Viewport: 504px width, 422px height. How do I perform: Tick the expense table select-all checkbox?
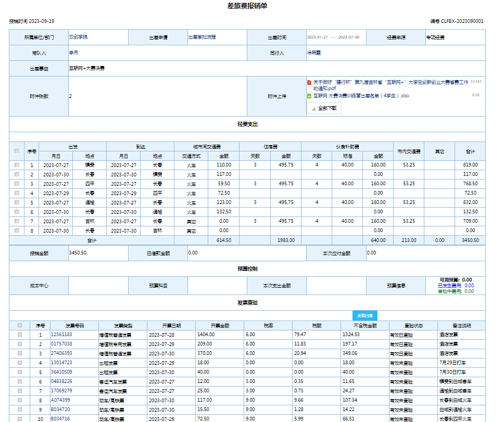[17, 151]
